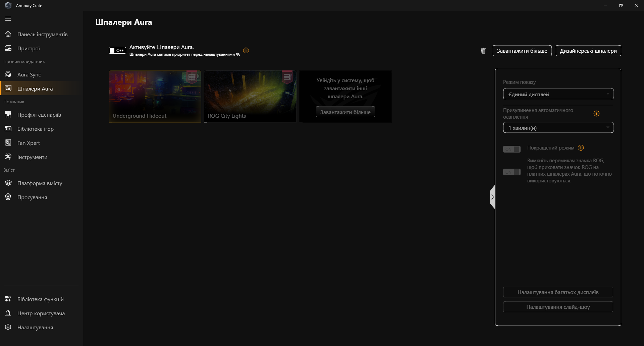Click the devices icon beside Пристрої
The height and width of the screenshot is (346, 644).
click(x=8, y=48)
